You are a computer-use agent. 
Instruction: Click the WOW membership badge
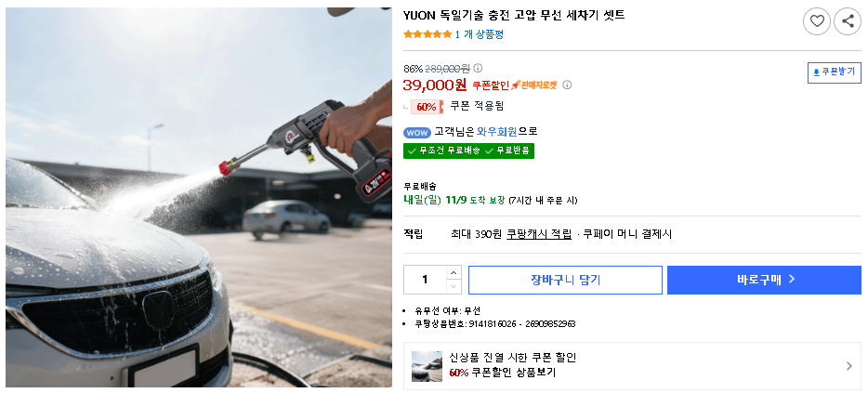(x=417, y=133)
